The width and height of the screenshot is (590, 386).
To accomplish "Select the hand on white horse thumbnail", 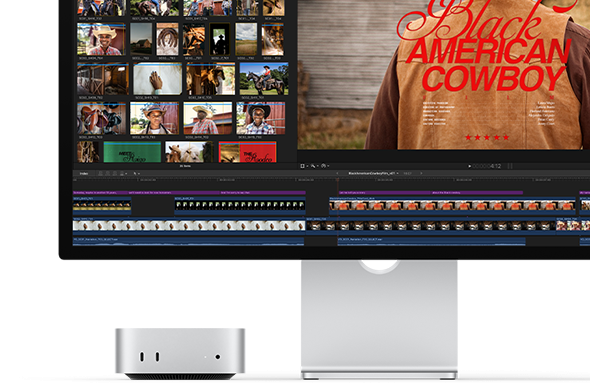I will tap(158, 79).
